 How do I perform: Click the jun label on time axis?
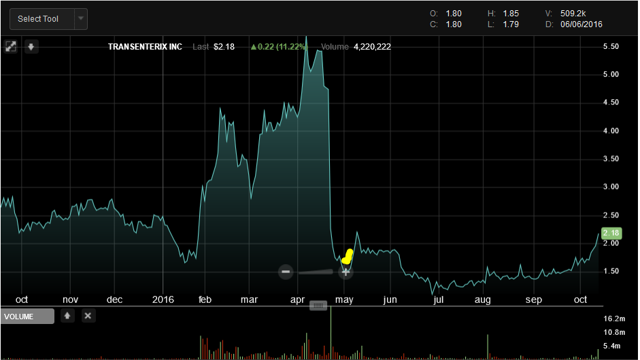390,300
